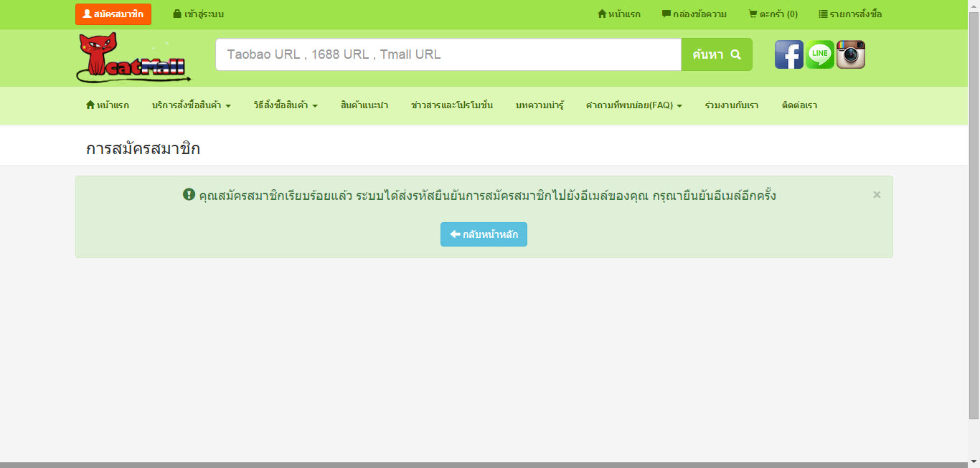Click the exclamation icon in the alert
This screenshot has width=980, height=468.
point(189,194)
